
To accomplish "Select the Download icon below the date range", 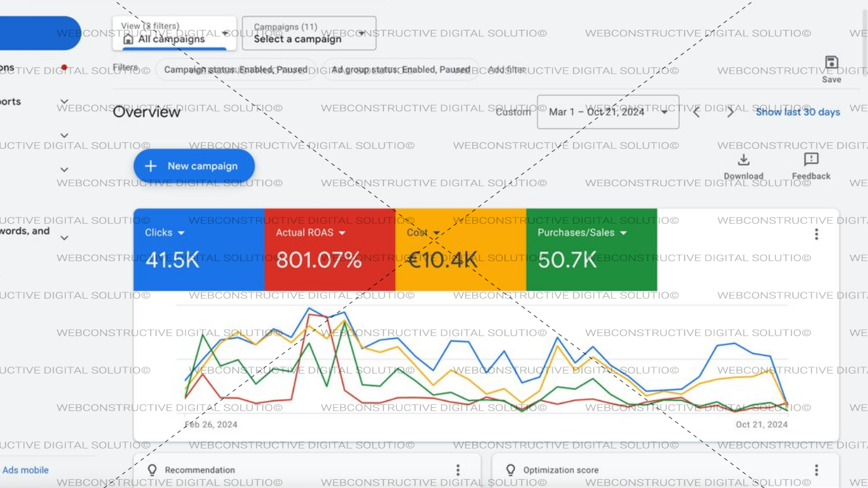I will 743,160.
